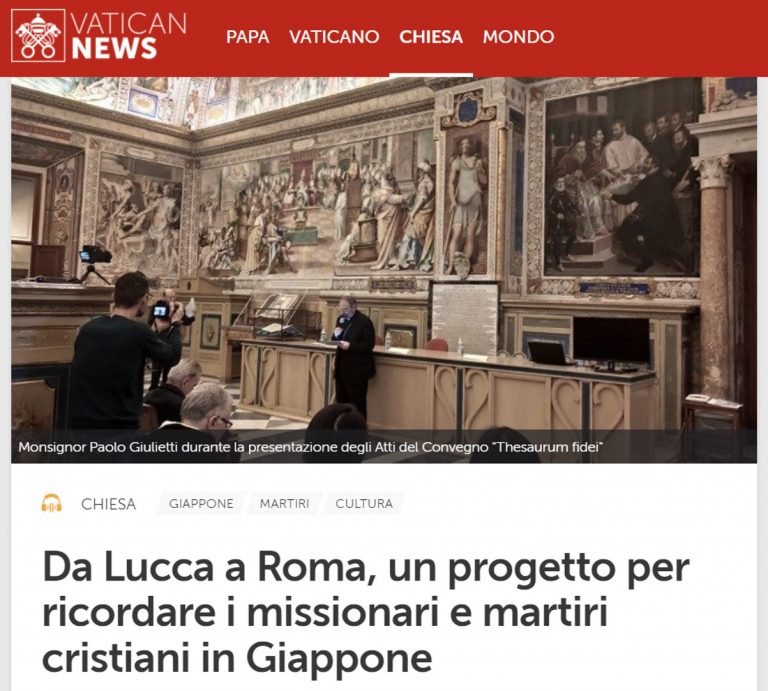Open the CHIESA category label beside headphones
The height and width of the screenshot is (691, 768).
click(x=109, y=504)
